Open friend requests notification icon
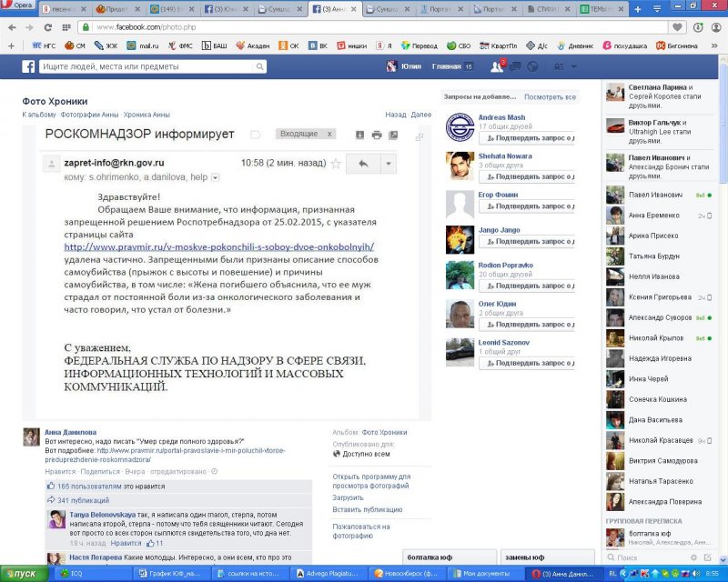Viewport: 728px width, 582px height. pos(497,66)
